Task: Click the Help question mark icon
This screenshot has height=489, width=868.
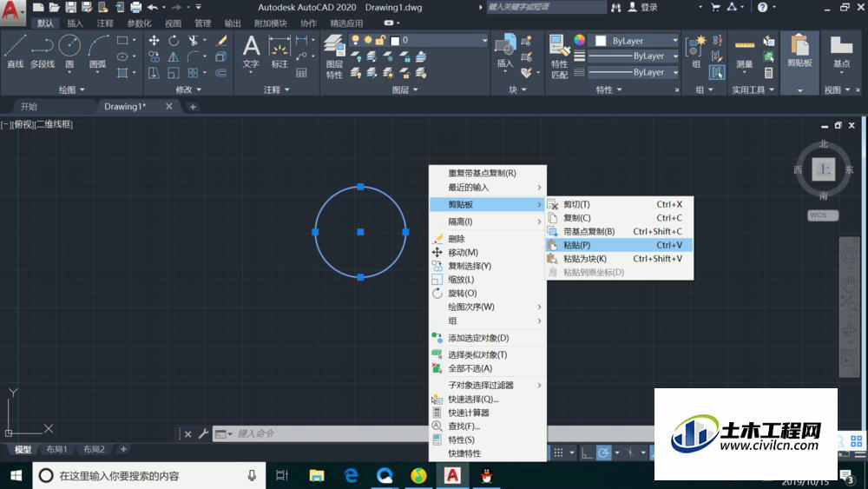Action: pyautogui.click(x=762, y=7)
